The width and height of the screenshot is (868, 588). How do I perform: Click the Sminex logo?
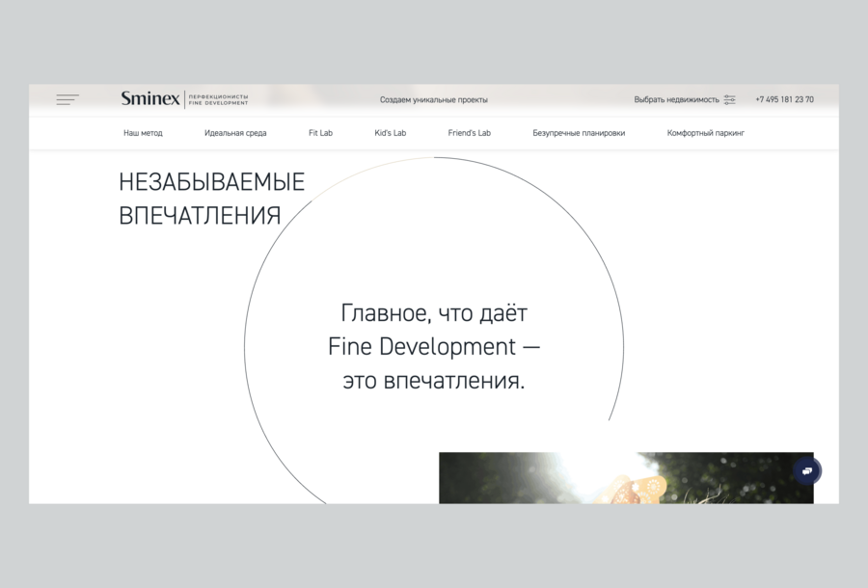pyautogui.click(x=150, y=99)
